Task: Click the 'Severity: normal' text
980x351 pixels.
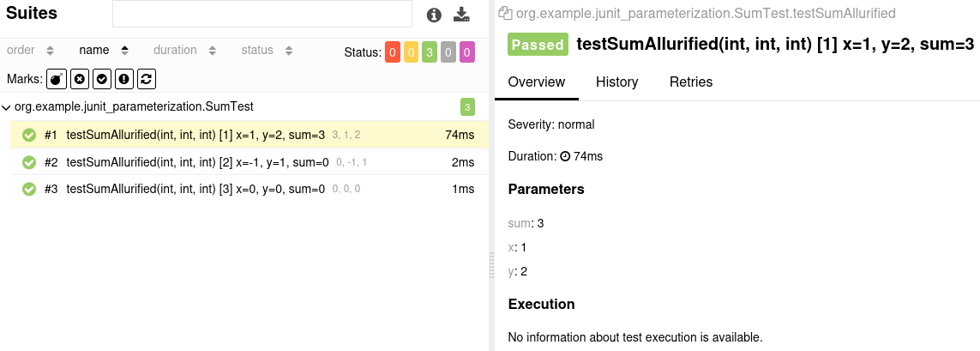Action: [x=551, y=124]
